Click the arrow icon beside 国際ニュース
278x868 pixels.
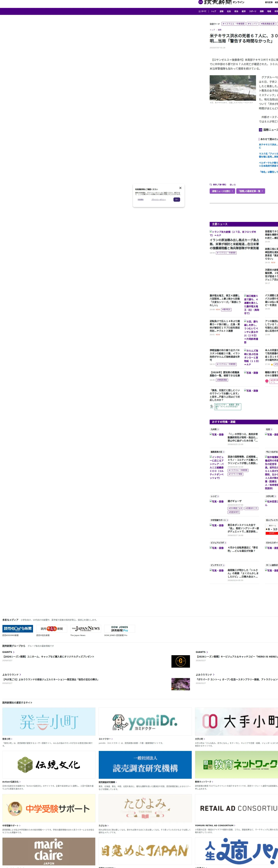(x=260, y=130)
